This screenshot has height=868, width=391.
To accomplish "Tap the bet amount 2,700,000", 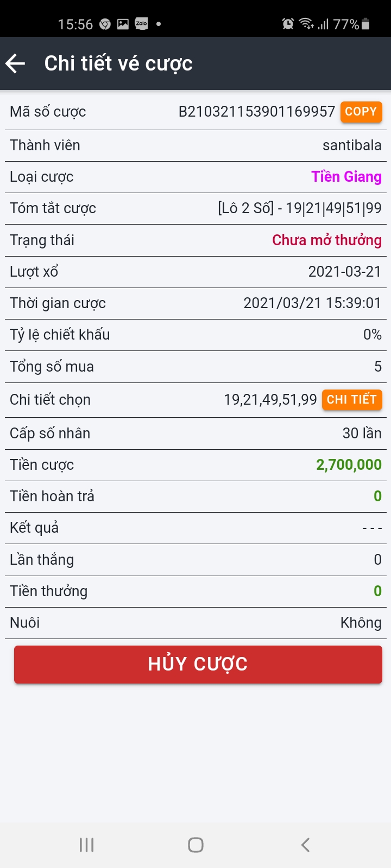I will 349,465.
